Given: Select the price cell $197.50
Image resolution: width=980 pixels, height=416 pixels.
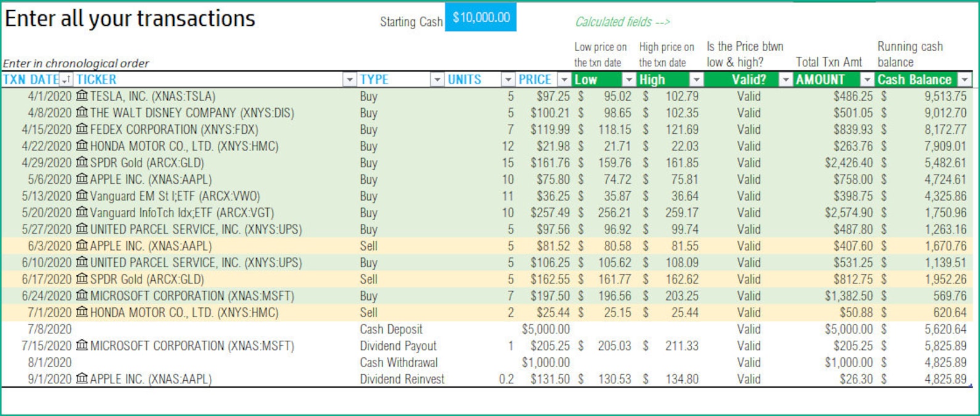Looking at the screenshot, I should coord(550,296).
